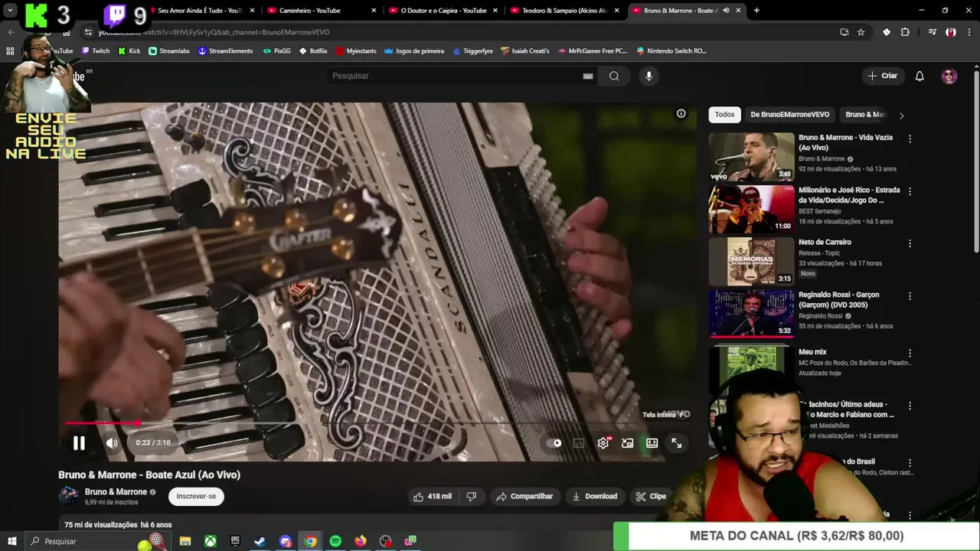Open a new browser tab
Image resolution: width=980 pixels, height=551 pixels.
click(x=756, y=11)
